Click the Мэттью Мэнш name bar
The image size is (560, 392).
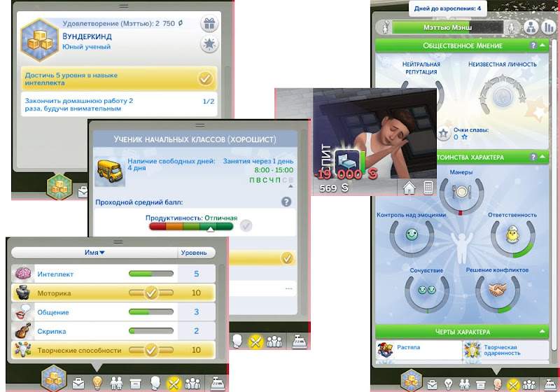click(x=448, y=27)
